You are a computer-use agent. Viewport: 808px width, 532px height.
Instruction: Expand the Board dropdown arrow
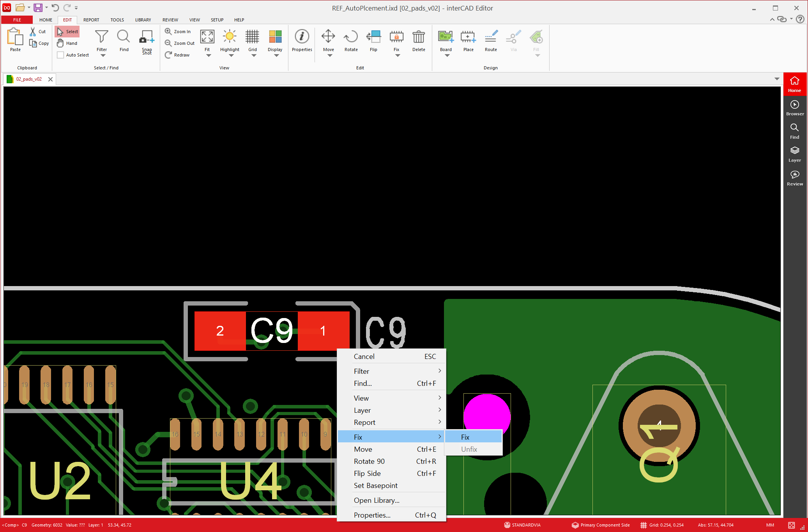447,56
